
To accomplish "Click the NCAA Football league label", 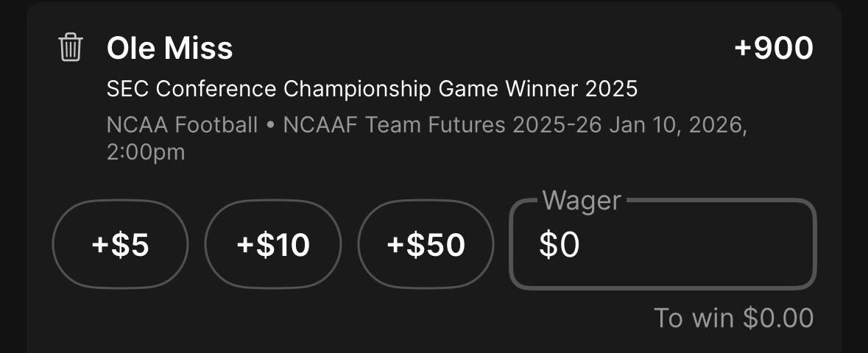I will point(182,125).
